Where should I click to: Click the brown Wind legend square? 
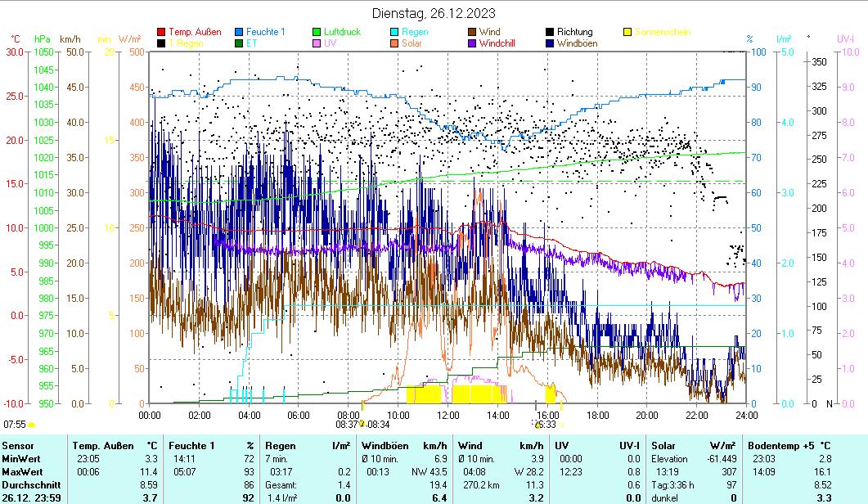(472, 32)
